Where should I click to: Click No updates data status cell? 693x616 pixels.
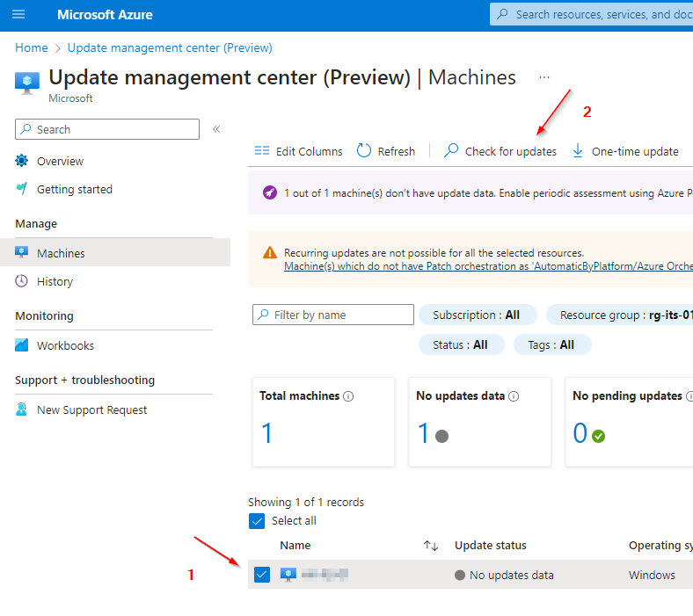click(x=504, y=576)
